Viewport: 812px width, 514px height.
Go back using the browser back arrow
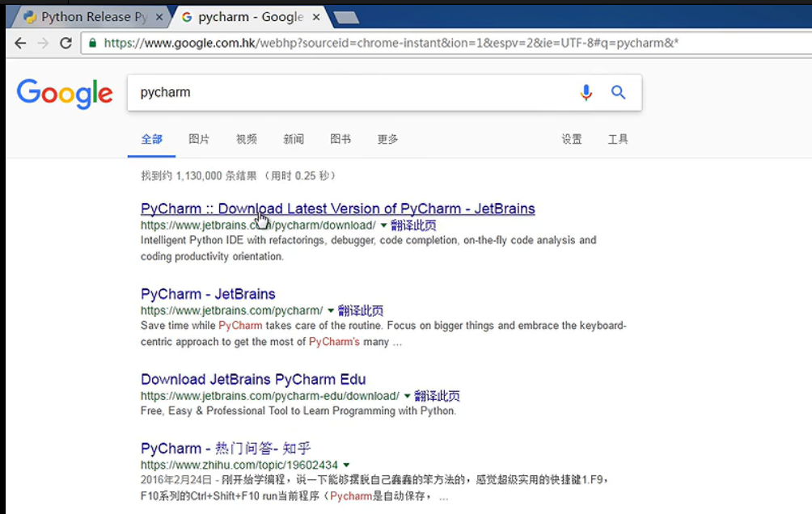coord(20,43)
